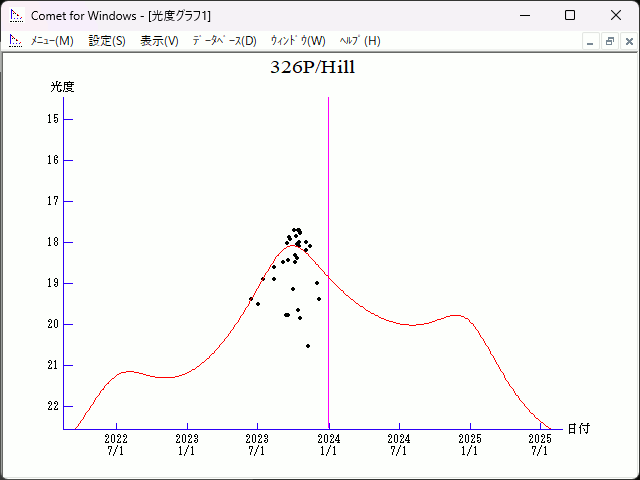Click the Comet for Windows title bar icon
Viewport: 640px width, 480px height.
point(15,15)
